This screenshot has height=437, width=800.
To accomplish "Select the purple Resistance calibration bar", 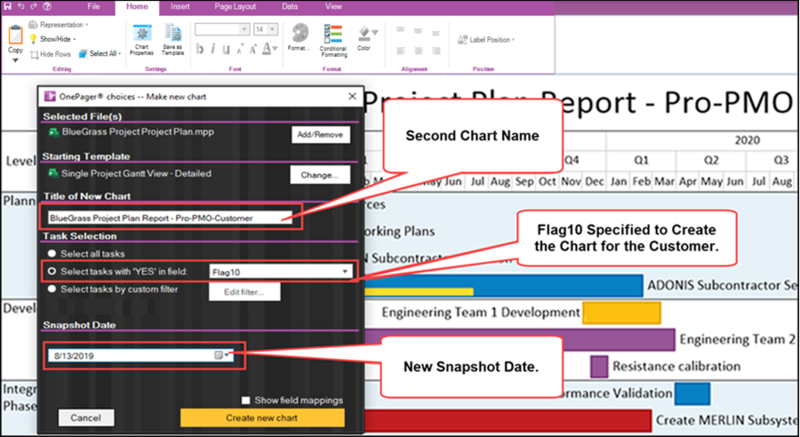I will 599,366.
